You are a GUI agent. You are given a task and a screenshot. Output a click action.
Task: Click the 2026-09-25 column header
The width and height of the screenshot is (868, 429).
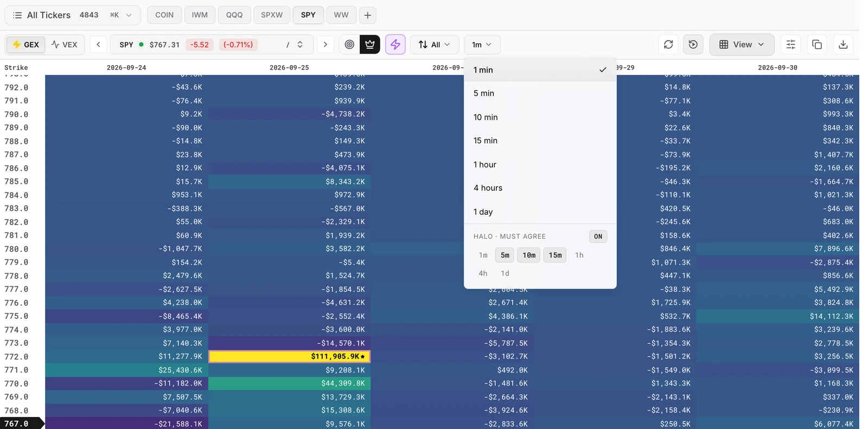pos(289,68)
